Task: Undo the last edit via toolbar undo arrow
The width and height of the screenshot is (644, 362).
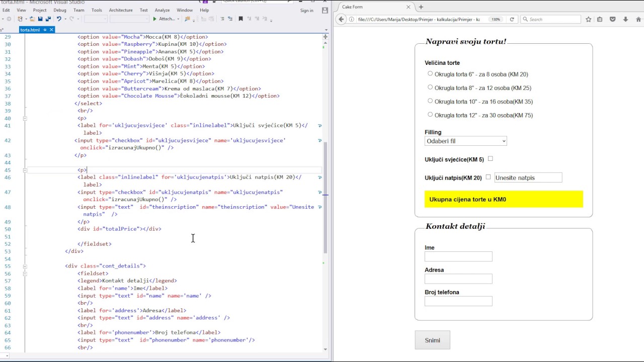Action: pos(59,19)
